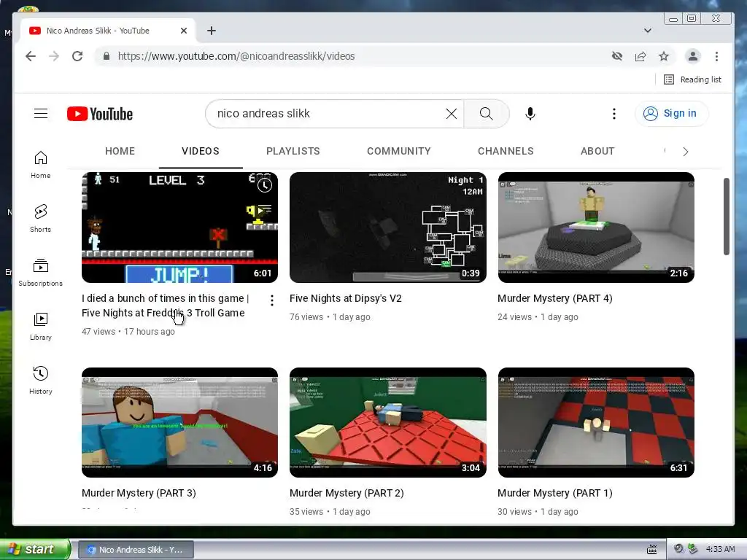
Task: Select the VIDEOS channel tab
Action: pos(201,151)
